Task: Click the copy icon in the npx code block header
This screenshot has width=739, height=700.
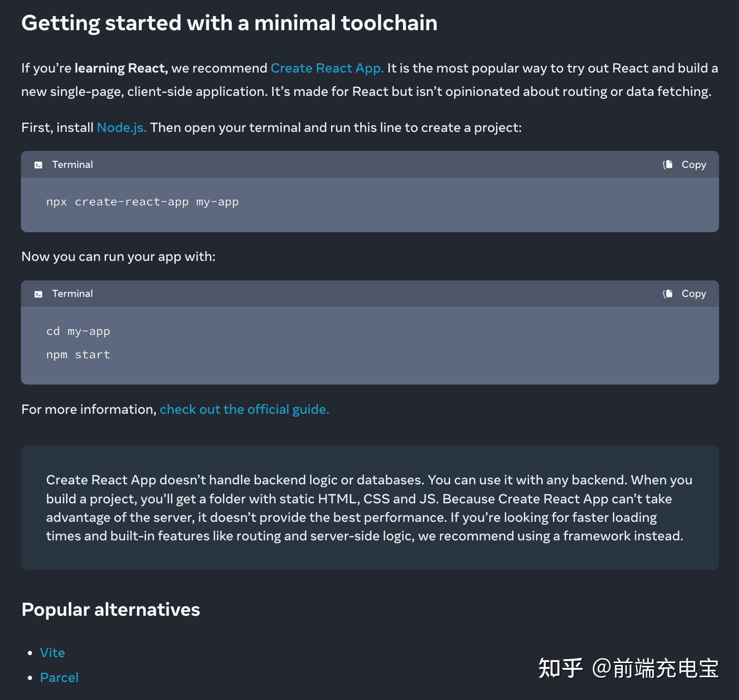Action: (668, 165)
